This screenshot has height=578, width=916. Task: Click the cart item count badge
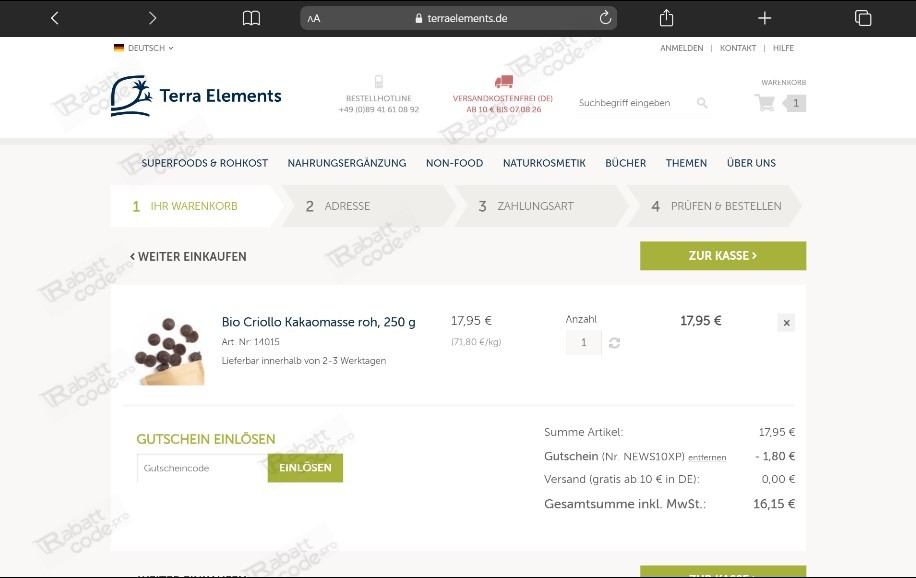[x=794, y=103]
